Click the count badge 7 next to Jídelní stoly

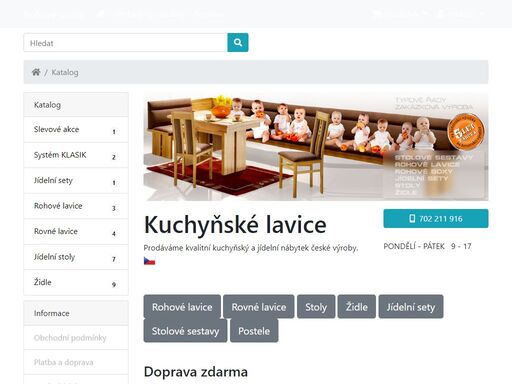click(114, 259)
